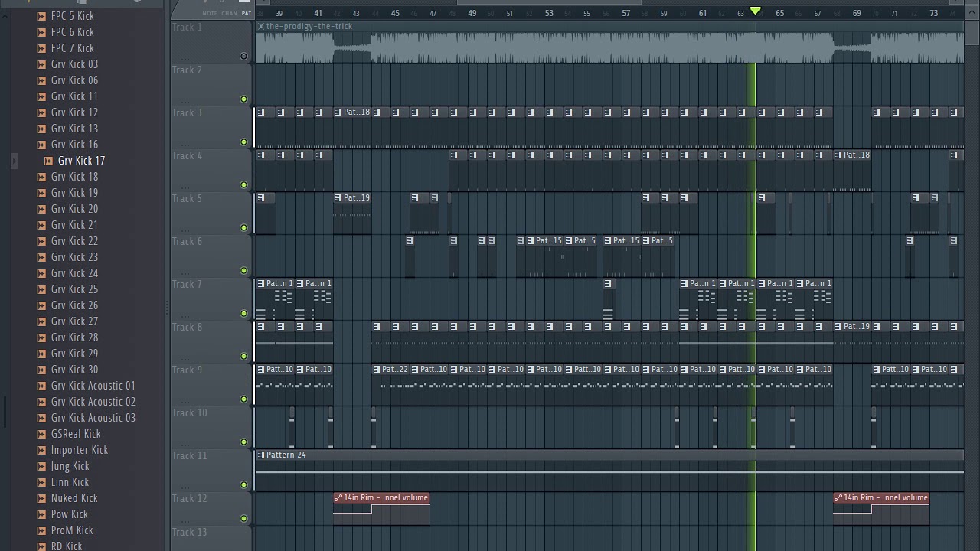Screen dimensions: 980x551
Task: Click GSReal Kick sample icon
Action: (x=41, y=434)
